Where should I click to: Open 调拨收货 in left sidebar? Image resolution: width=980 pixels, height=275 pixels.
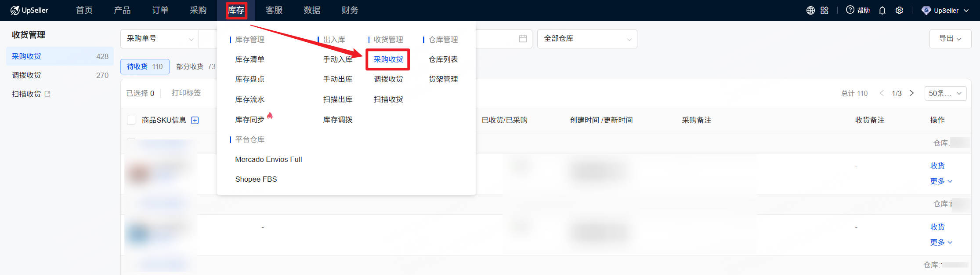tap(60, 75)
